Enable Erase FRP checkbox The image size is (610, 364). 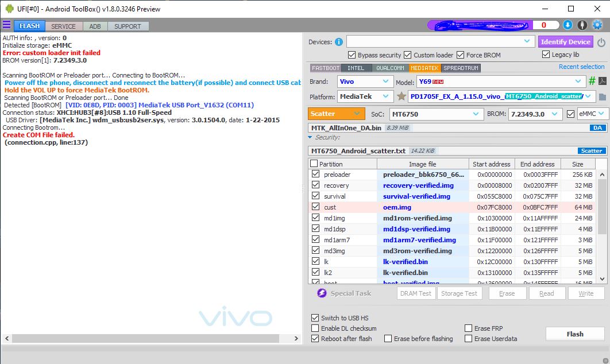tap(468, 328)
